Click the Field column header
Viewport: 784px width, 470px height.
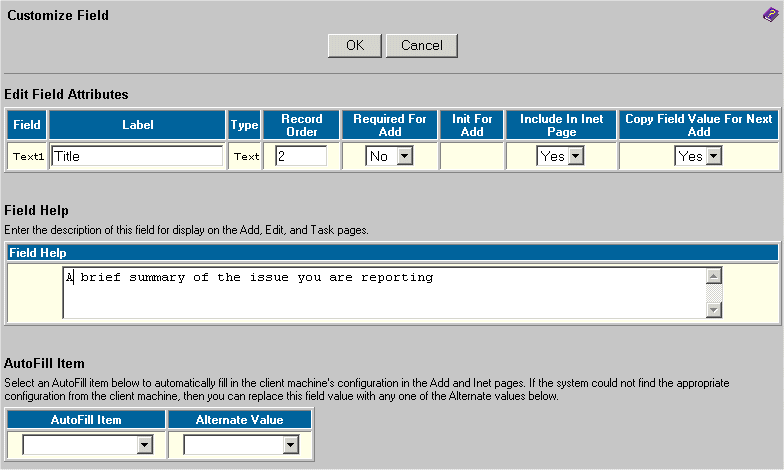(27, 125)
